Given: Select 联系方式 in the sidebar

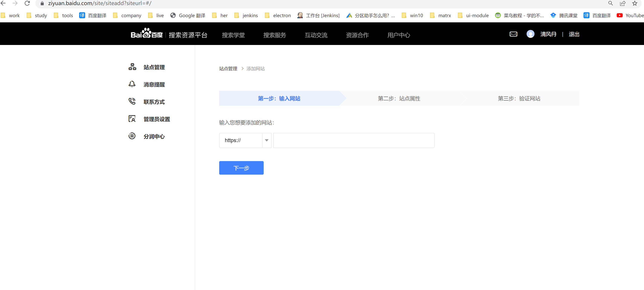Looking at the screenshot, I should point(147,102).
